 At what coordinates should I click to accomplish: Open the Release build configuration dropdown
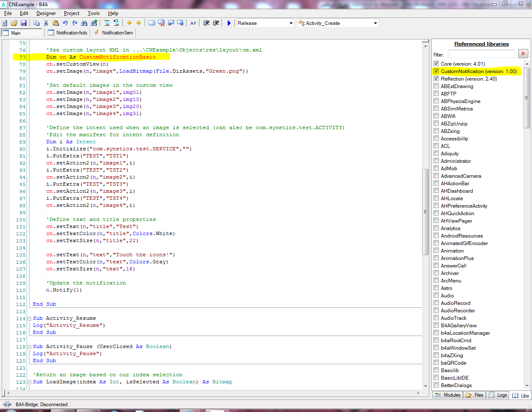click(x=291, y=23)
